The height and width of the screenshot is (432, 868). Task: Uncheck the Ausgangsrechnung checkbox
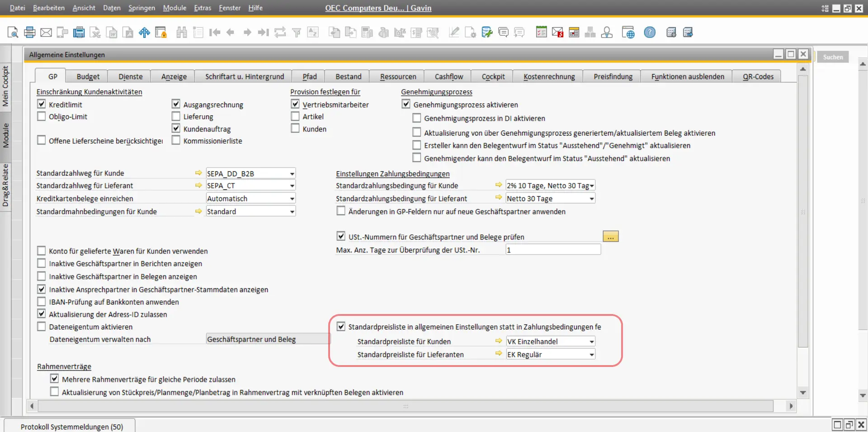176,104
